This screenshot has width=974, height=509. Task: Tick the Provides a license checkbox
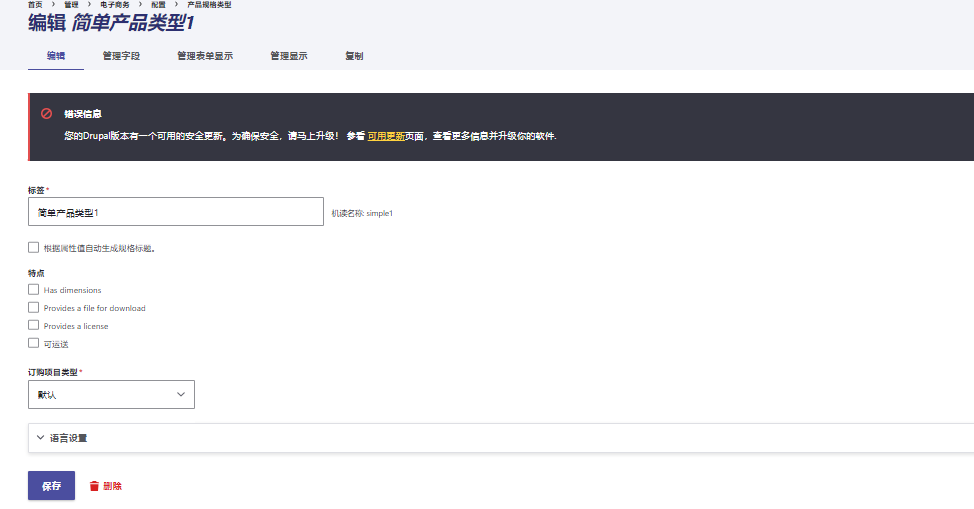pos(34,325)
